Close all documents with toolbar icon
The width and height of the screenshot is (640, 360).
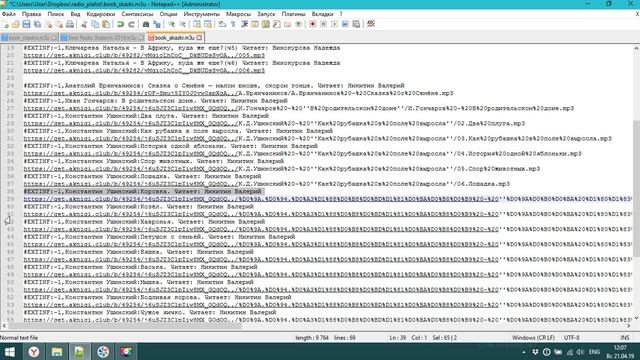click(59, 24)
